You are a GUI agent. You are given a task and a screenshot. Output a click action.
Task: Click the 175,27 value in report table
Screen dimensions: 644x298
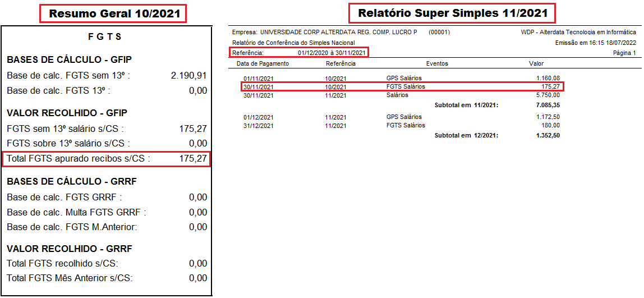pos(551,87)
